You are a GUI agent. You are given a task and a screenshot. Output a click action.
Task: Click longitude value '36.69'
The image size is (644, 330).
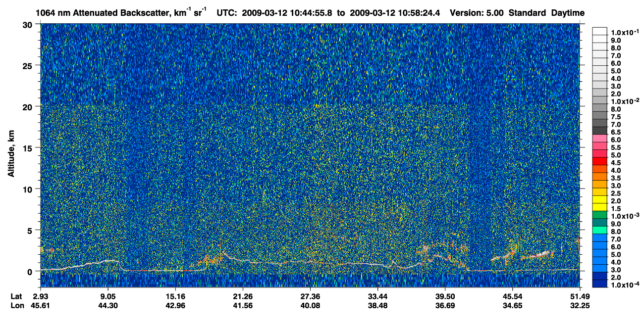[444, 305]
